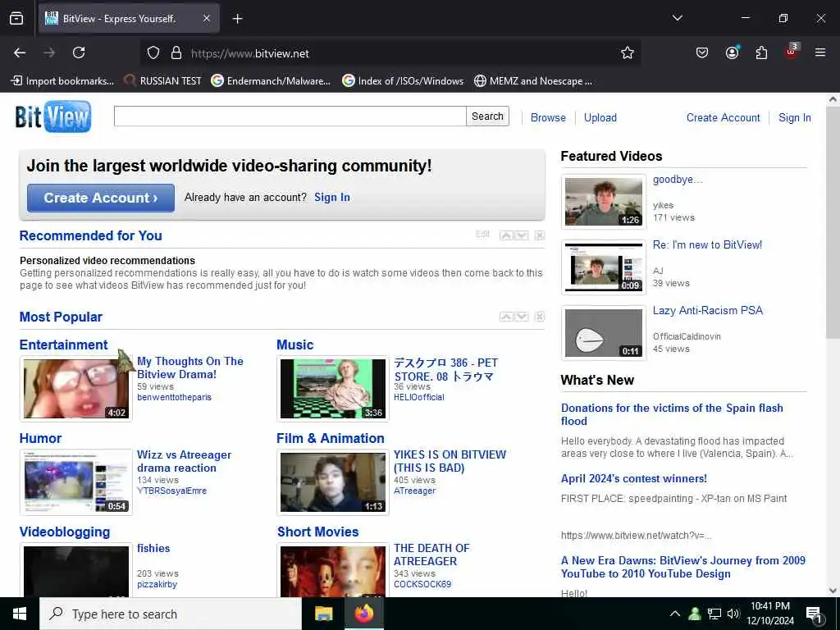Close the BitView tab
Image resolution: width=840 pixels, height=630 pixels.
[x=207, y=19]
